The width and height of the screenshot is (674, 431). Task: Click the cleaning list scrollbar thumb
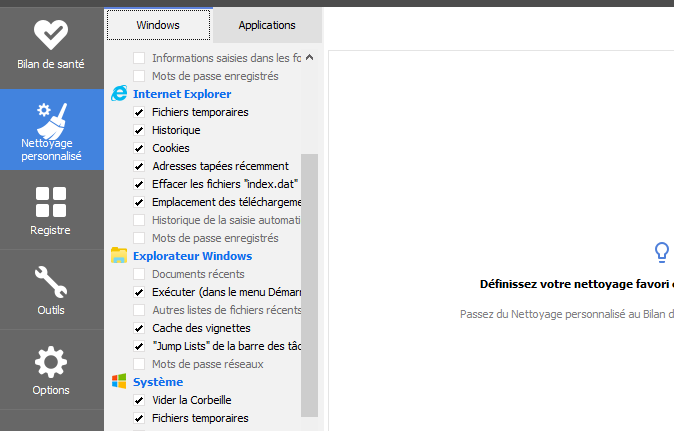pos(309,285)
